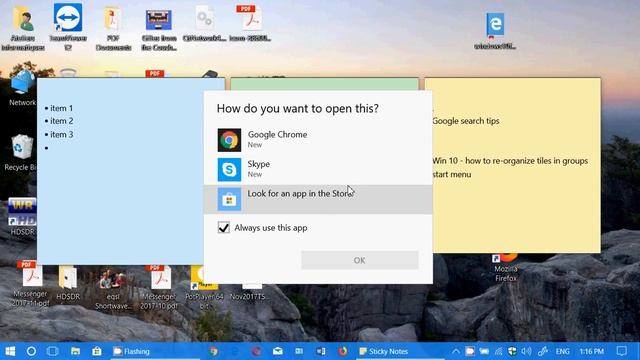This screenshot has height=360, width=640.
Task: Expand the hidden system tray icons chevron
Action: (456, 351)
